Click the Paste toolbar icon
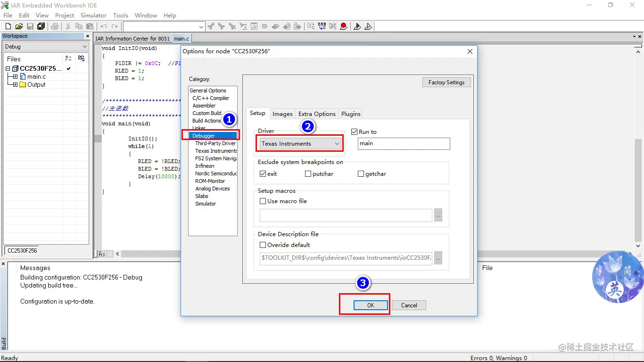 click(90, 26)
